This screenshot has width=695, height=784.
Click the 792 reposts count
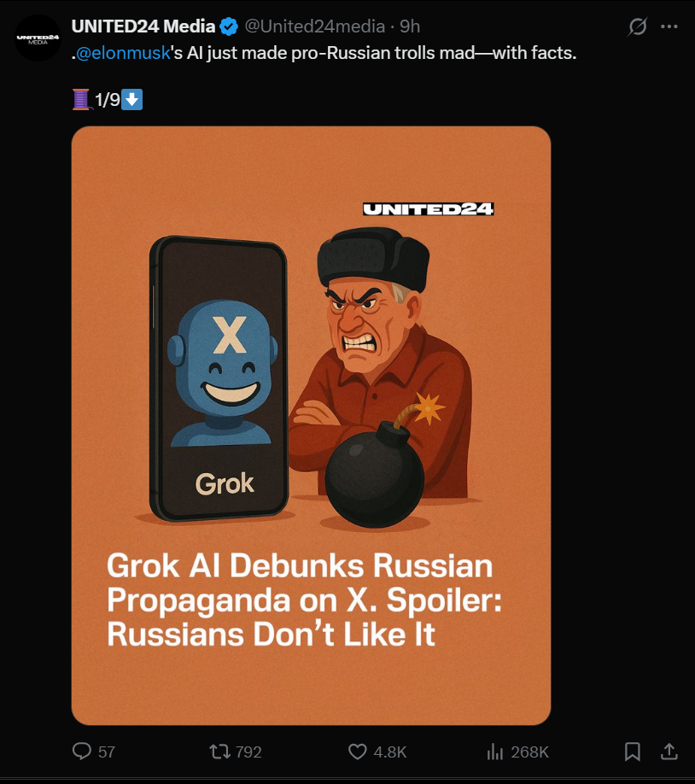[248, 752]
